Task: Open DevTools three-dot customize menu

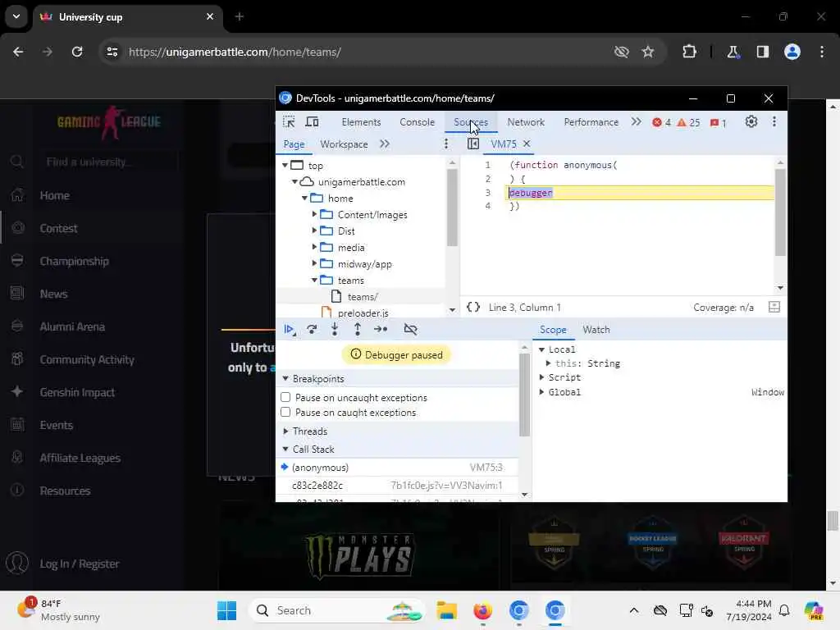Action: (x=774, y=122)
